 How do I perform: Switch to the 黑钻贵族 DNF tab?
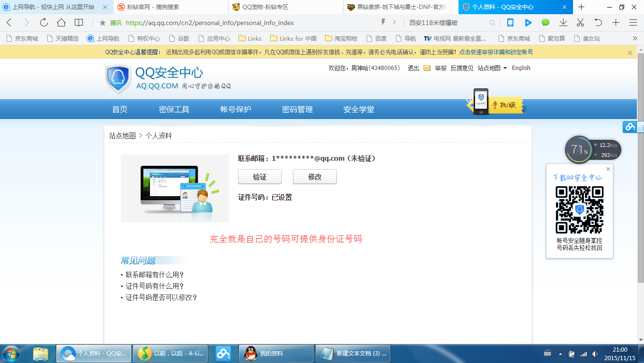click(x=401, y=7)
